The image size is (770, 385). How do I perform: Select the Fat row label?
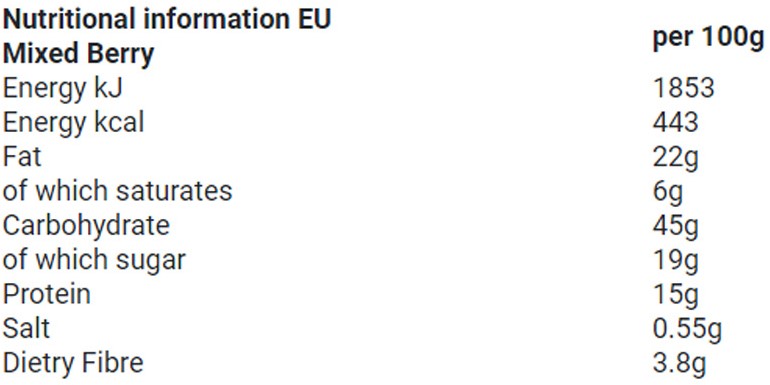coord(22,157)
